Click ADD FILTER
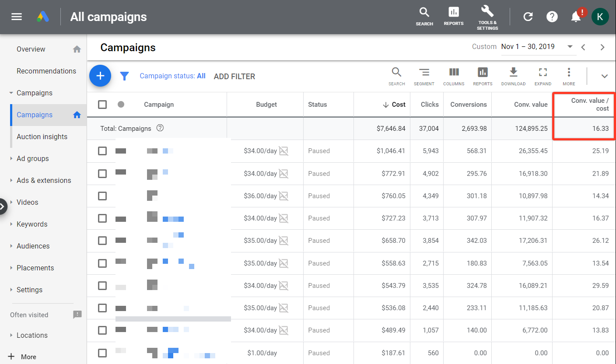This screenshot has height=364, width=616. (234, 76)
